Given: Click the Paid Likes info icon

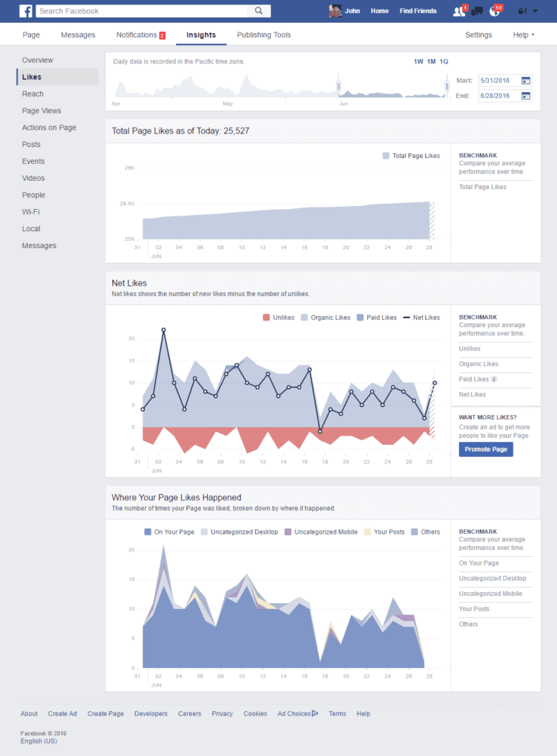Looking at the screenshot, I should (493, 379).
